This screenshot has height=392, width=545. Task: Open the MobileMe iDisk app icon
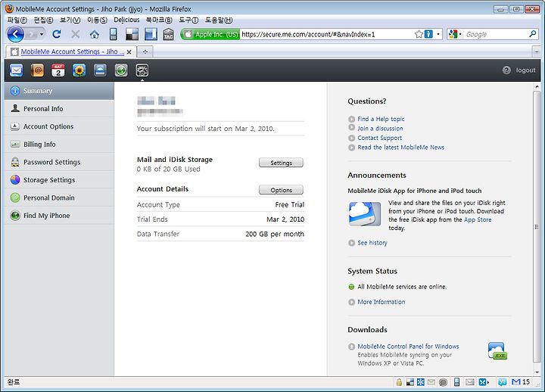point(100,70)
